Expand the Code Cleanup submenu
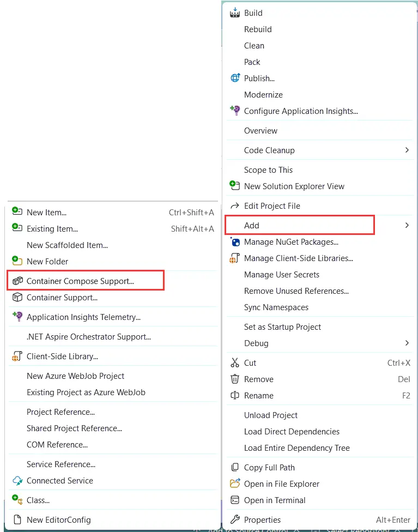The width and height of the screenshot is (418, 532). pos(407,150)
